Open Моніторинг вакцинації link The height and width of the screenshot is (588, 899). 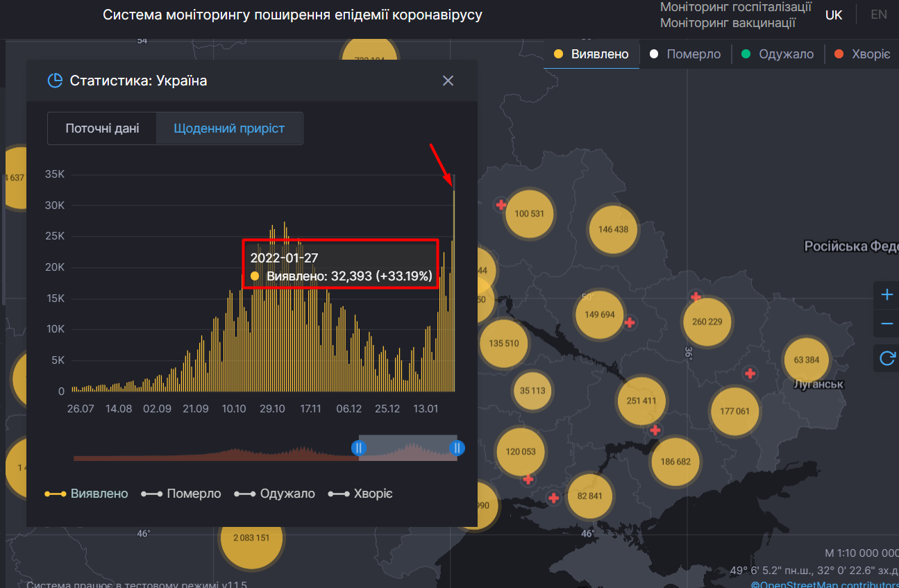click(x=728, y=23)
